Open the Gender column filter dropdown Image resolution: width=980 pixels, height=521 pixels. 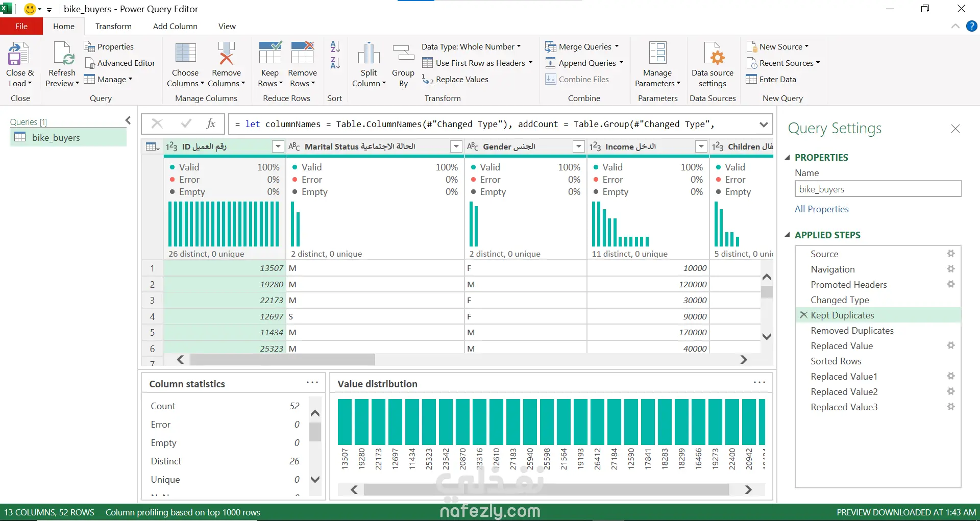pyautogui.click(x=578, y=146)
